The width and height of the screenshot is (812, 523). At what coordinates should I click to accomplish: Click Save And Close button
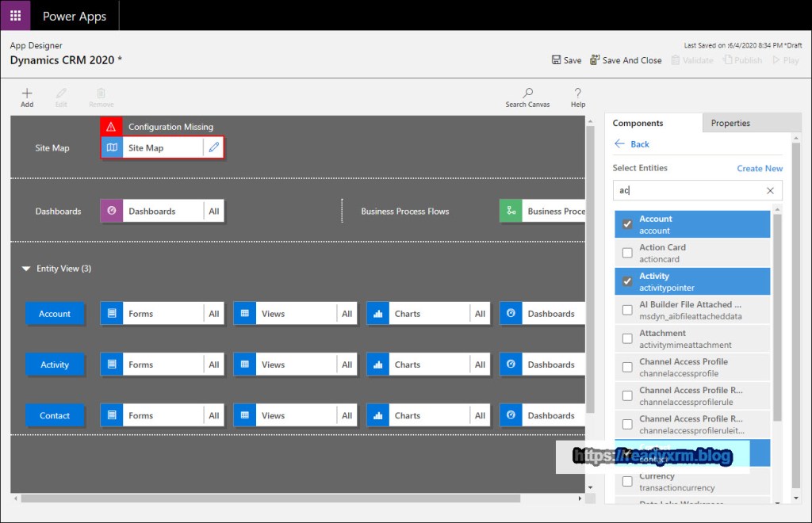coord(626,60)
